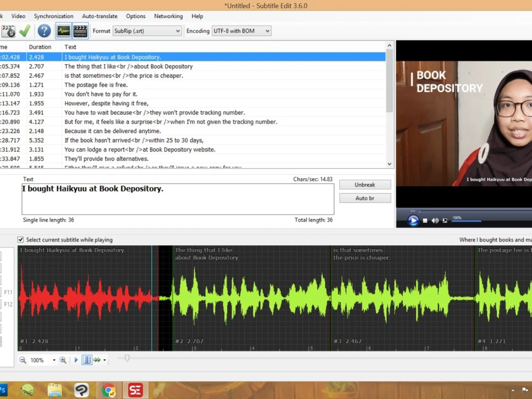Select row starting 'If the book hasn't arrived'
This screenshot has height=399, width=532.
coord(193,140)
